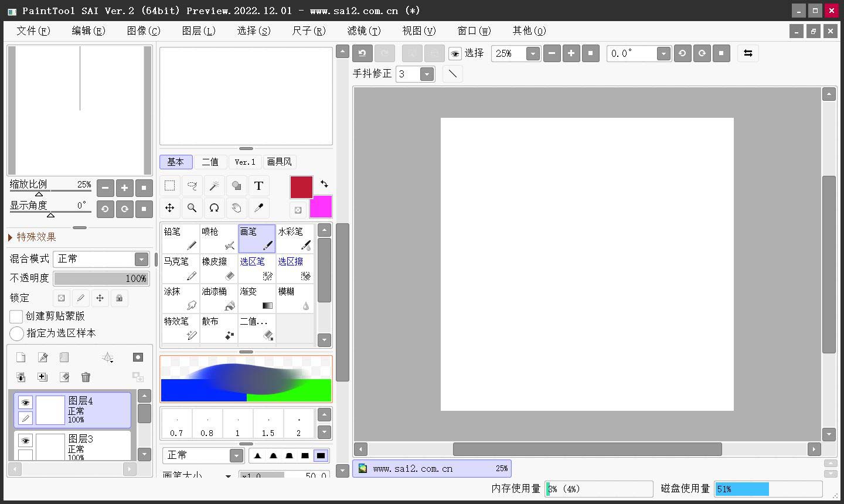Open the 手抖修正 stabilizer dropdown
Viewport: 844px width, 504px height.
click(427, 74)
